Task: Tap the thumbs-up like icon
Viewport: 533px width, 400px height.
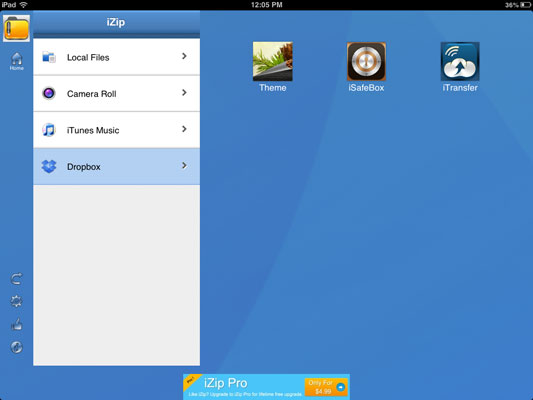Action: coord(16,324)
